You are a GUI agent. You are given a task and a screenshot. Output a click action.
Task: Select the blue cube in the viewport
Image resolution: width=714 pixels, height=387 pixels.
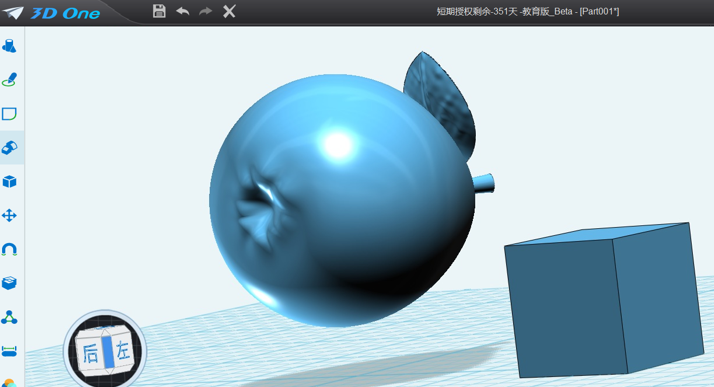tap(604, 300)
